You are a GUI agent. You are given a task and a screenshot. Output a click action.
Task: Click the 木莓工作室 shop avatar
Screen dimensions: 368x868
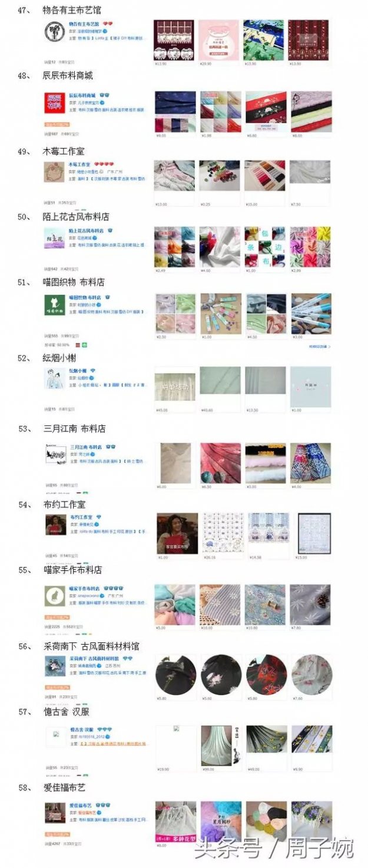55,171
